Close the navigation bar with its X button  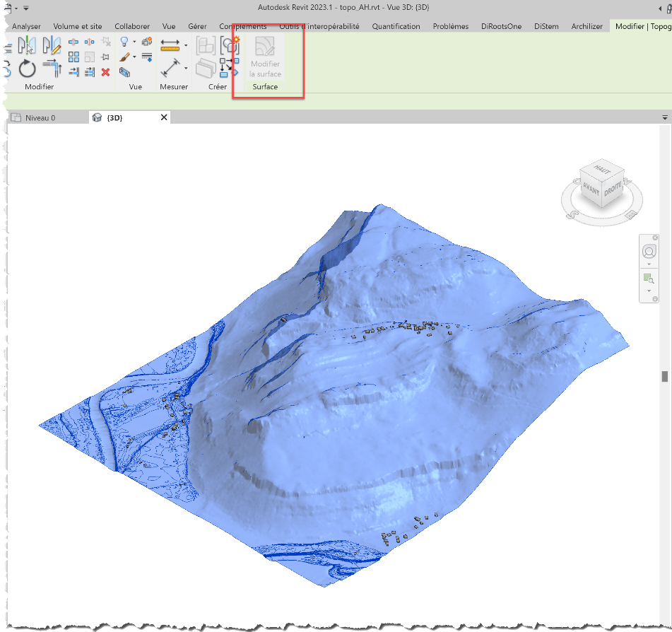[655, 238]
